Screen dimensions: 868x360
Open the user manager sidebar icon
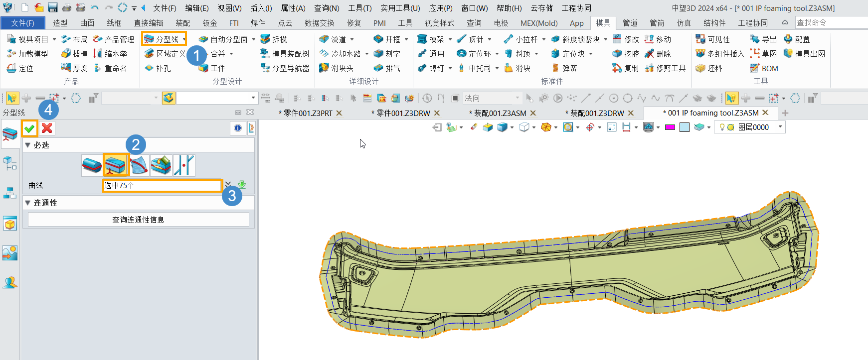coord(10,283)
